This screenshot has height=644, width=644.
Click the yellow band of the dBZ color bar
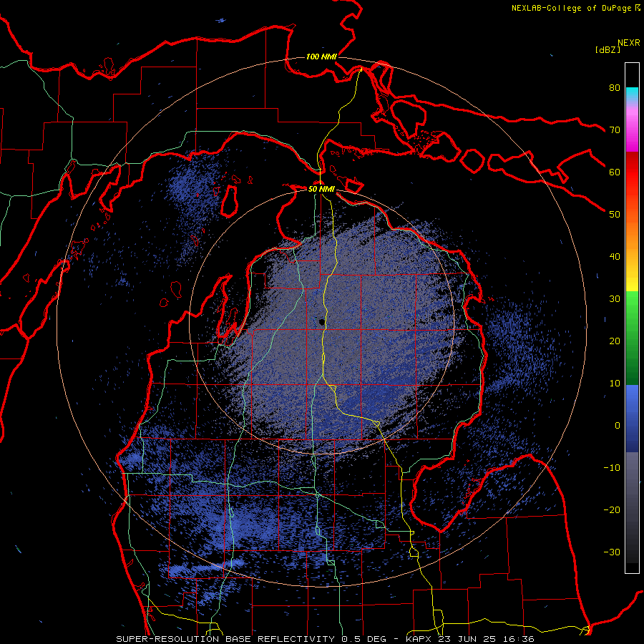tap(632, 278)
